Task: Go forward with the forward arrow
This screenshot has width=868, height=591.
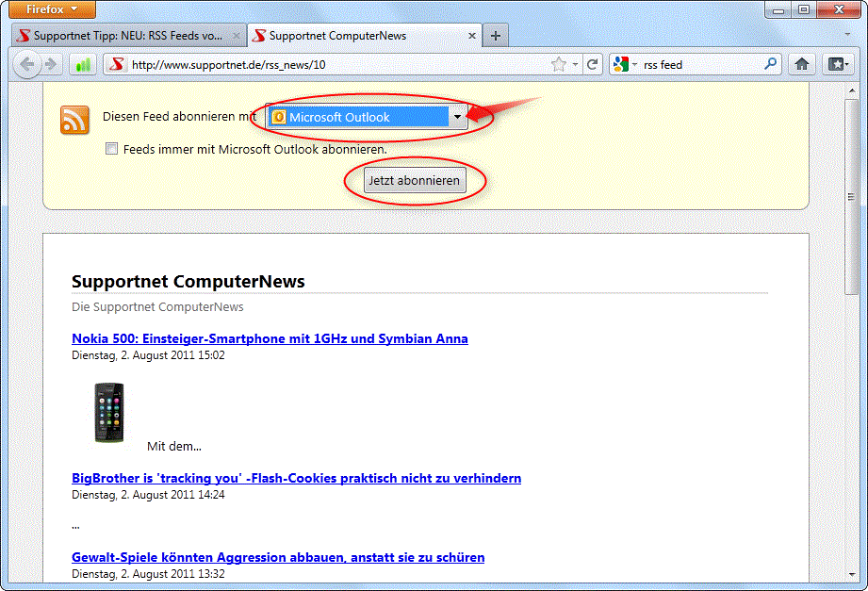Action: pyautogui.click(x=51, y=64)
